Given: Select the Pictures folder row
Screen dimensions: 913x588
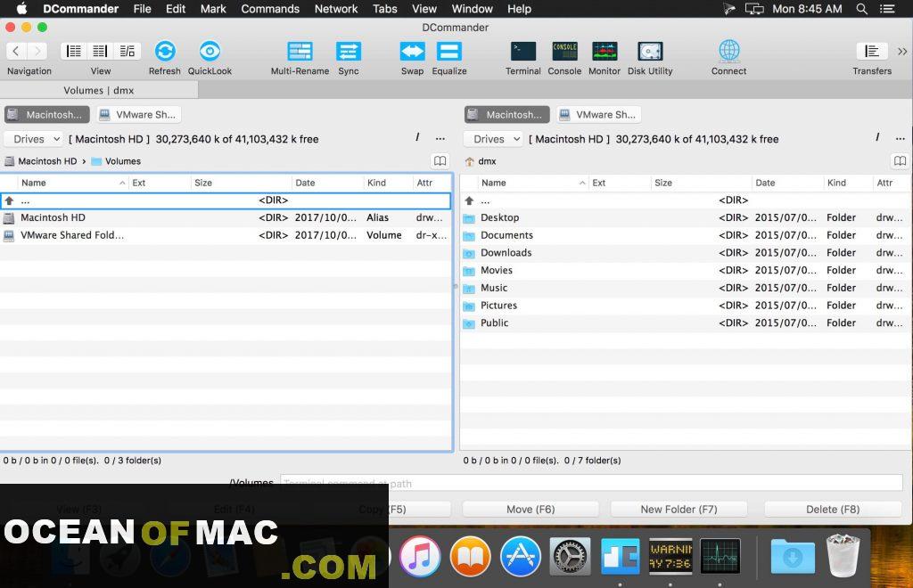Looking at the screenshot, I should 686,306.
